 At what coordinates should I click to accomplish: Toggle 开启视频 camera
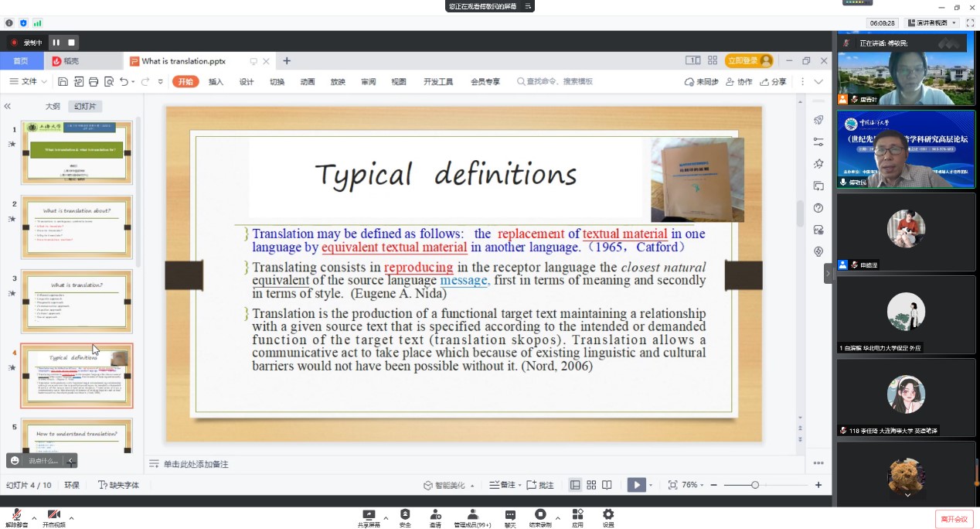[x=54, y=518]
